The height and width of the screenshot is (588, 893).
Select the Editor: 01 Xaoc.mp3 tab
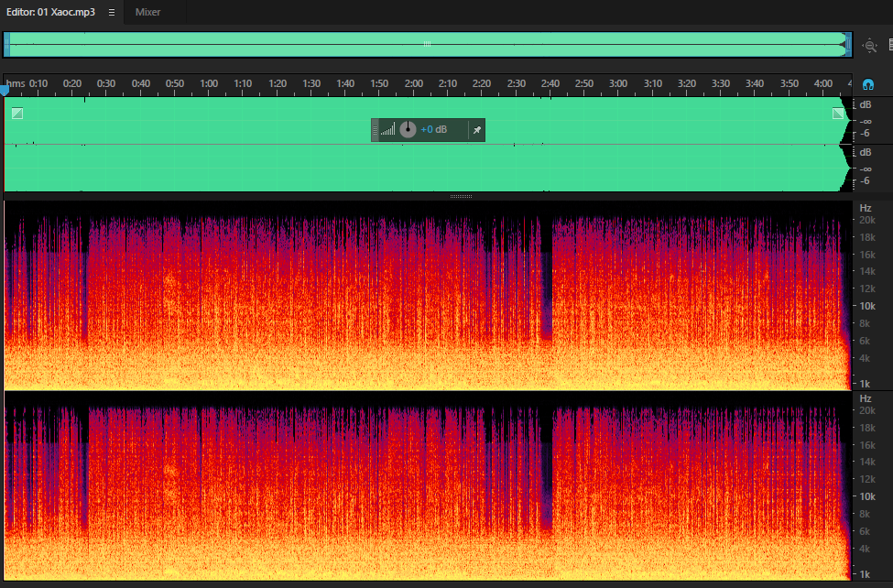[x=50, y=12]
